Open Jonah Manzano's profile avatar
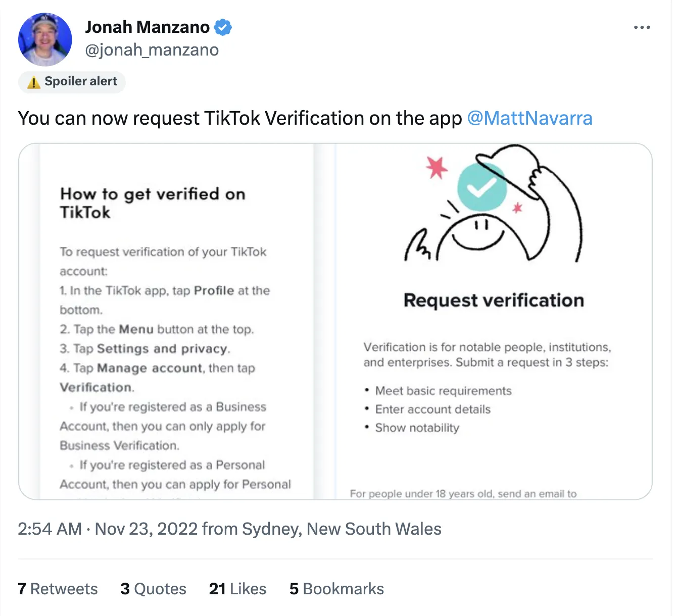This screenshot has height=616, width=674. 44,39
